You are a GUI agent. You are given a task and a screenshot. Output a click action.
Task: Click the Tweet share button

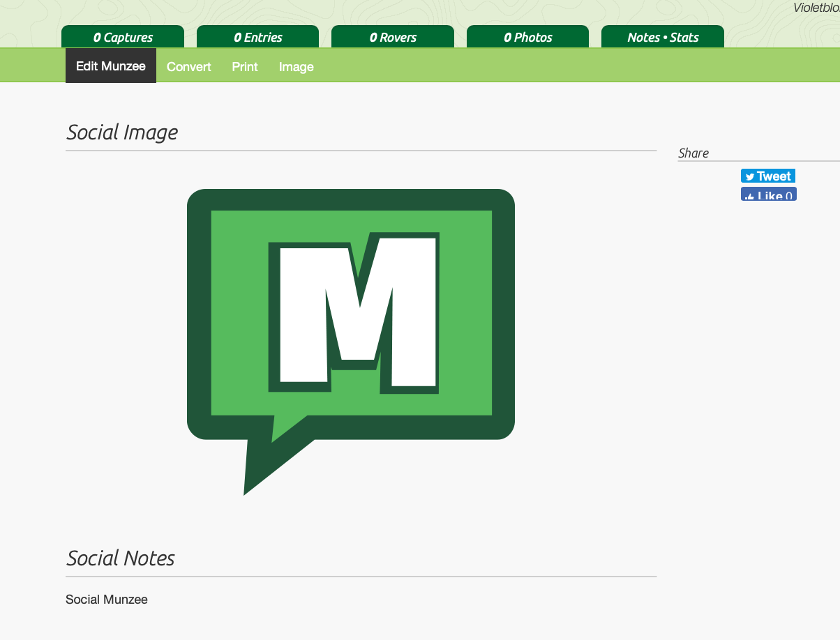[768, 176]
